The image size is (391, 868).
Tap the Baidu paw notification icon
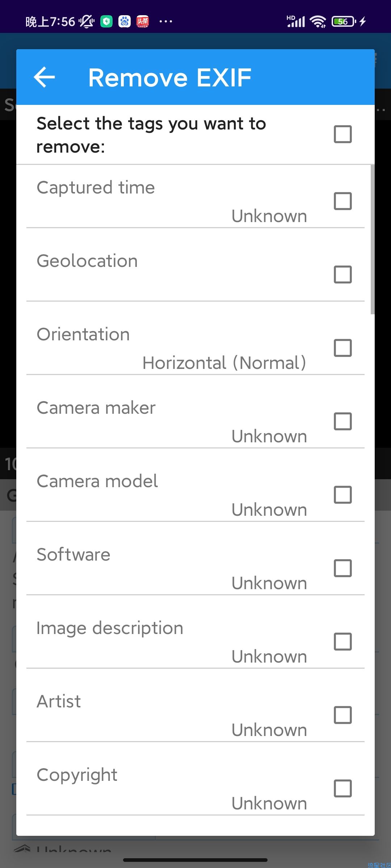125,22
